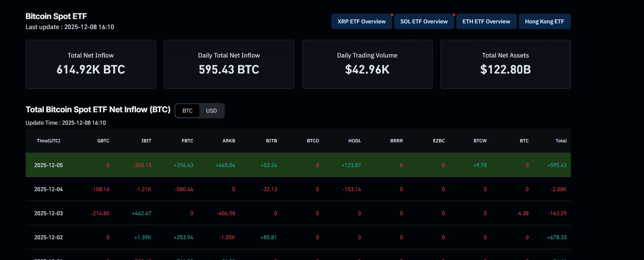This screenshot has width=644, height=260.
Task: Click the Time(UTC) column header
Action: tap(48, 141)
